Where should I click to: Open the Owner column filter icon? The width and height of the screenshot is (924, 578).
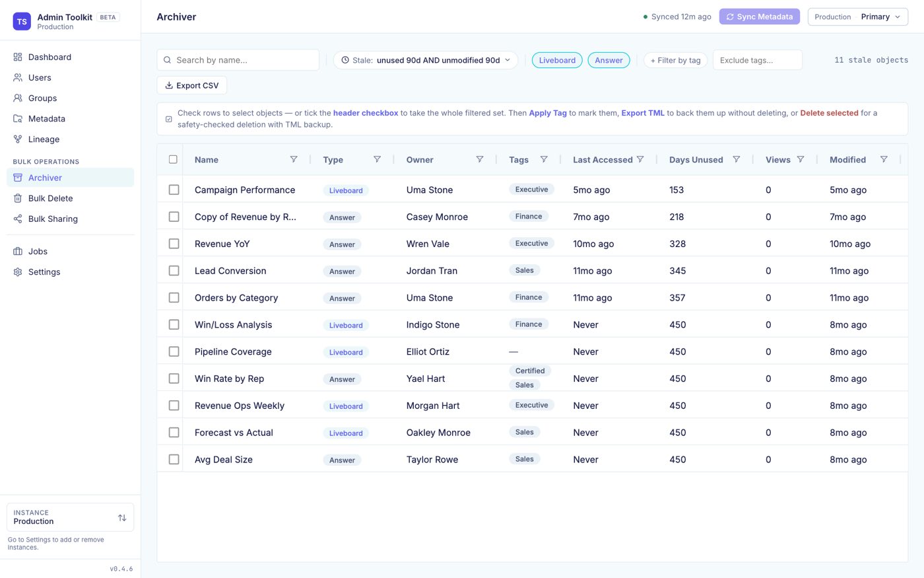pos(480,159)
